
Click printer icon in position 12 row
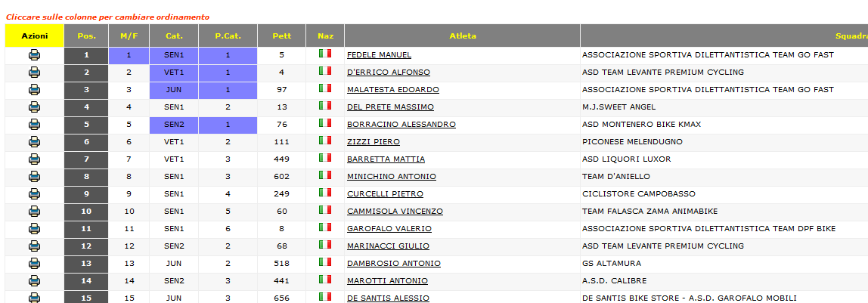pos(34,246)
